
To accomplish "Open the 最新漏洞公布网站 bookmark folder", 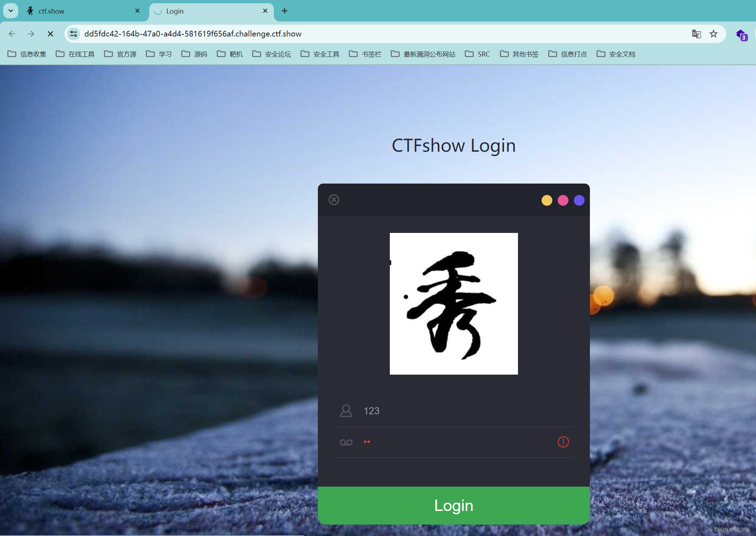I will (423, 54).
